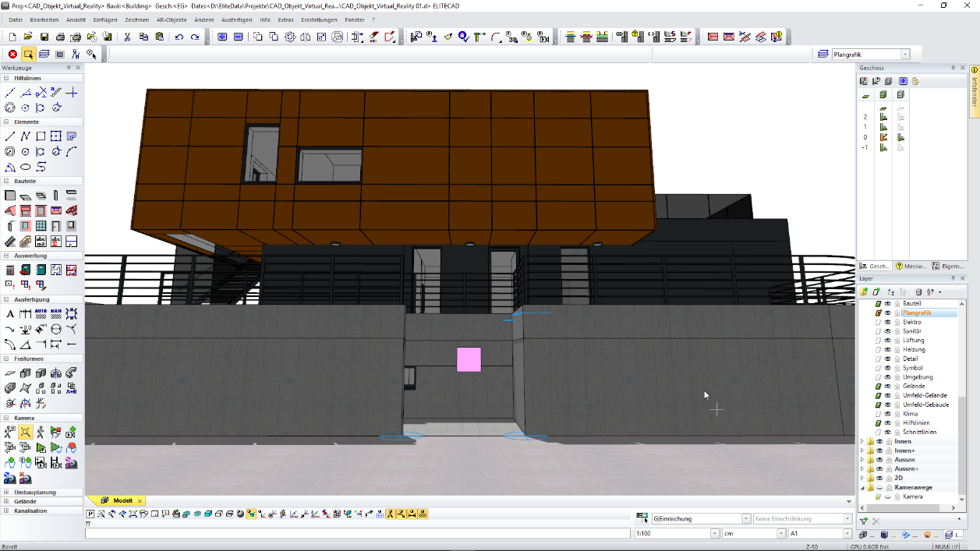Select the ellipse tool in Elemente
This screenshot has height=551, width=980.
pyautogui.click(x=25, y=167)
